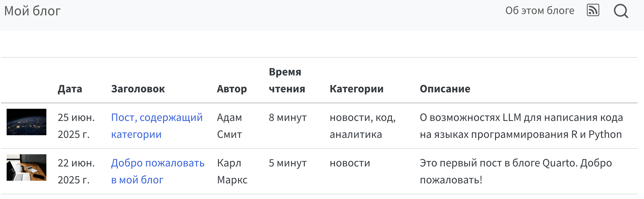Viewport: 644px width, 199px height.
Task: Open search with the magnifier icon
Action: (621, 11)
